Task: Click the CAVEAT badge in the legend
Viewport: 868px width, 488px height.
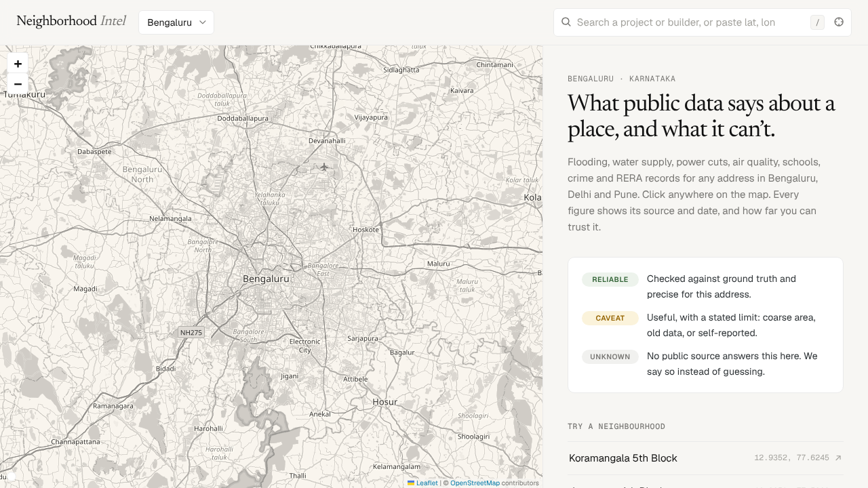Action: coord(610,318)
